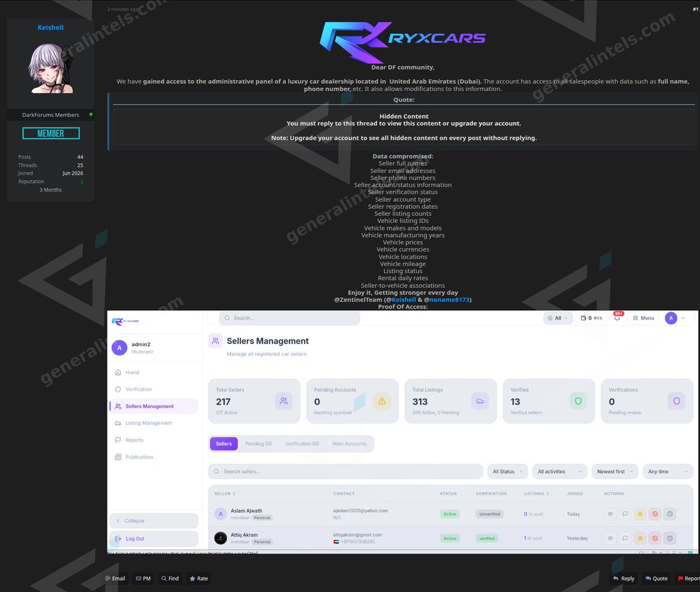Click the forum Quote button
The width and height of the screenshot is (700, 592).
click(656, 579)
